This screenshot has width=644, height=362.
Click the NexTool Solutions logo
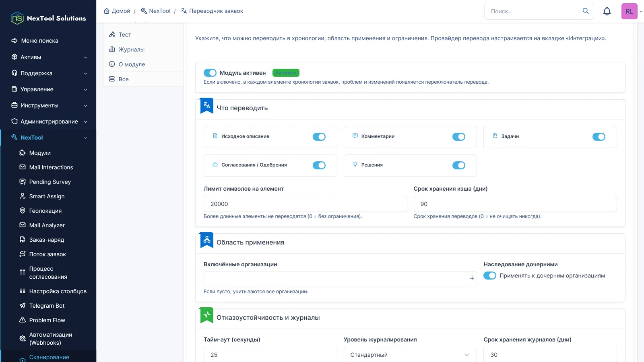[x=48, y=18]
